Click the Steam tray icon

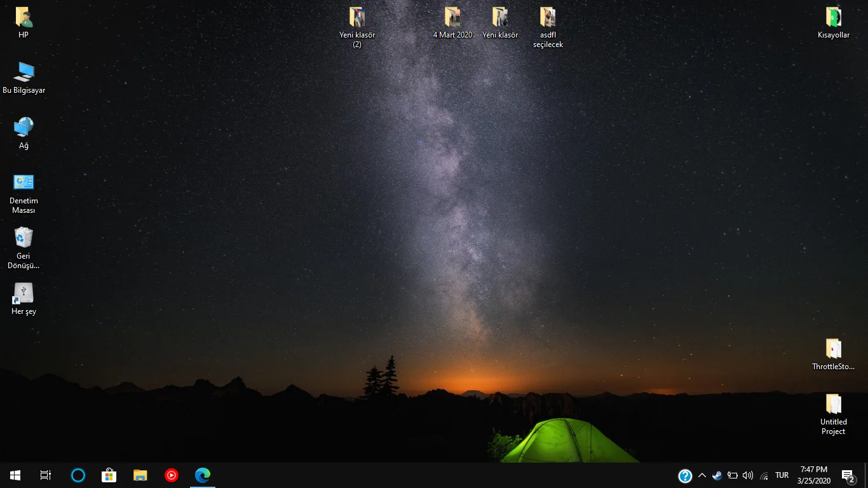717,475
